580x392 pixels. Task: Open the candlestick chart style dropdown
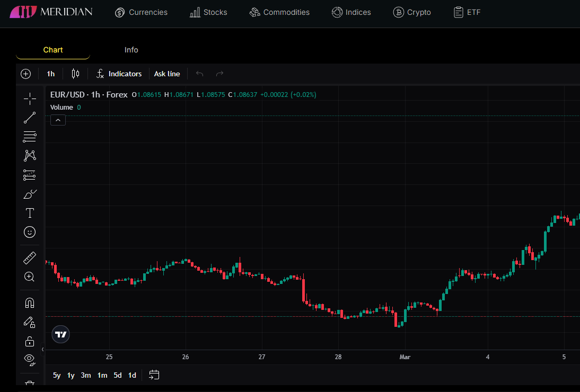point(75,74)
